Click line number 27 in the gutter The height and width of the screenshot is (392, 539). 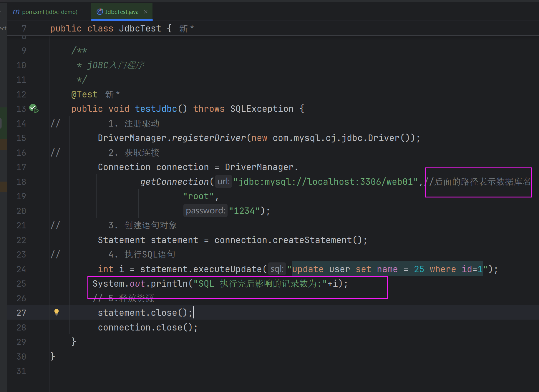pos(21,313)
